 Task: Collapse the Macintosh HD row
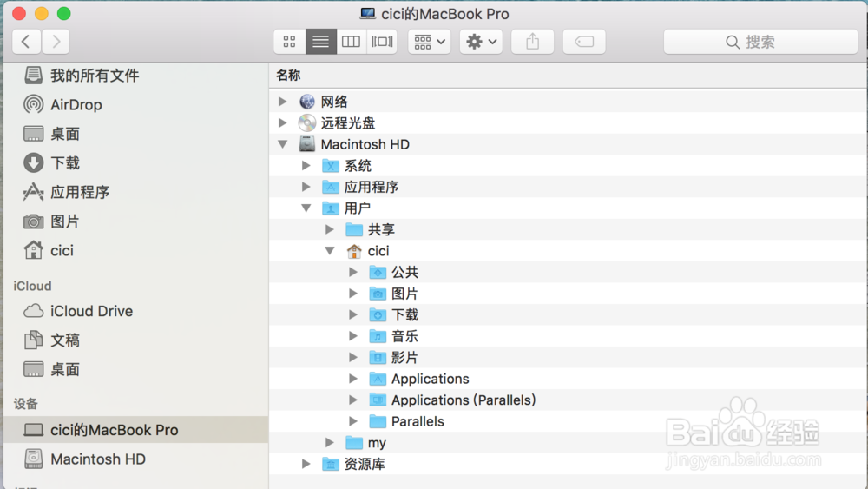(x=283, y=144)
